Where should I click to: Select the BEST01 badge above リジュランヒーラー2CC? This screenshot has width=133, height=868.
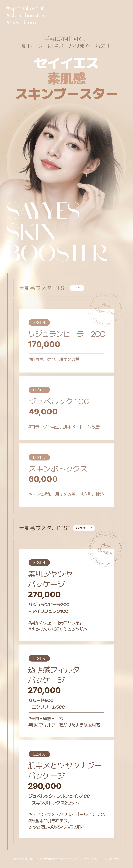tap(39, 322)
